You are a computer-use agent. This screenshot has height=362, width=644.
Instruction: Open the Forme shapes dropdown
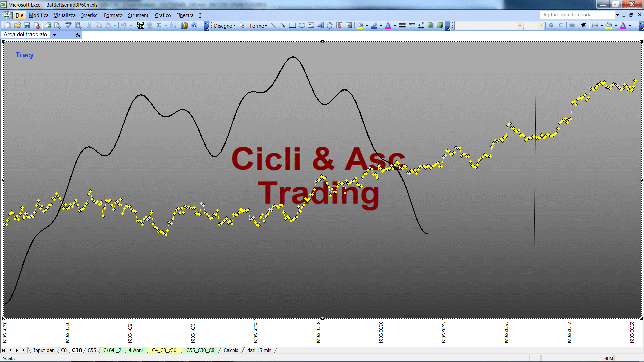click(x=258, y=26)
